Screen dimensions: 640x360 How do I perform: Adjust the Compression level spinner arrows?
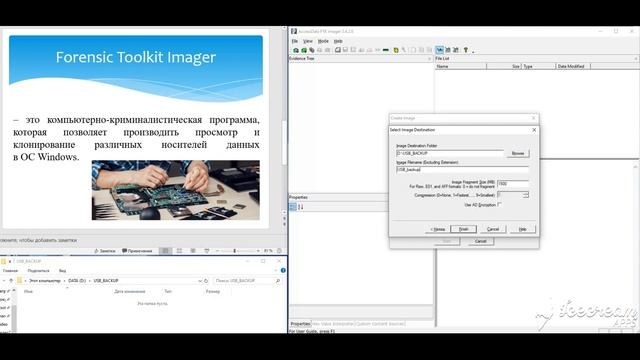click(526, 195)
